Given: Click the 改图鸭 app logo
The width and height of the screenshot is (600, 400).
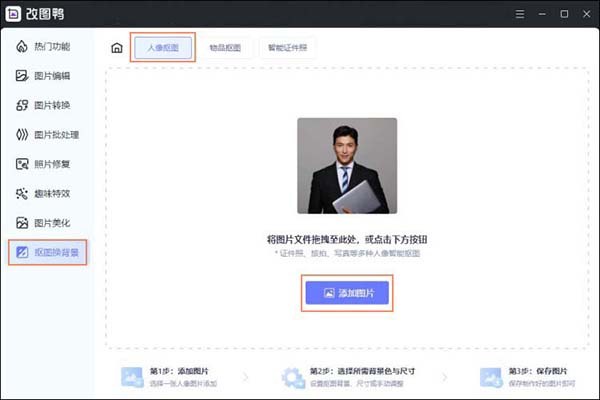Looking at the screenshot, I should point(16,14).
